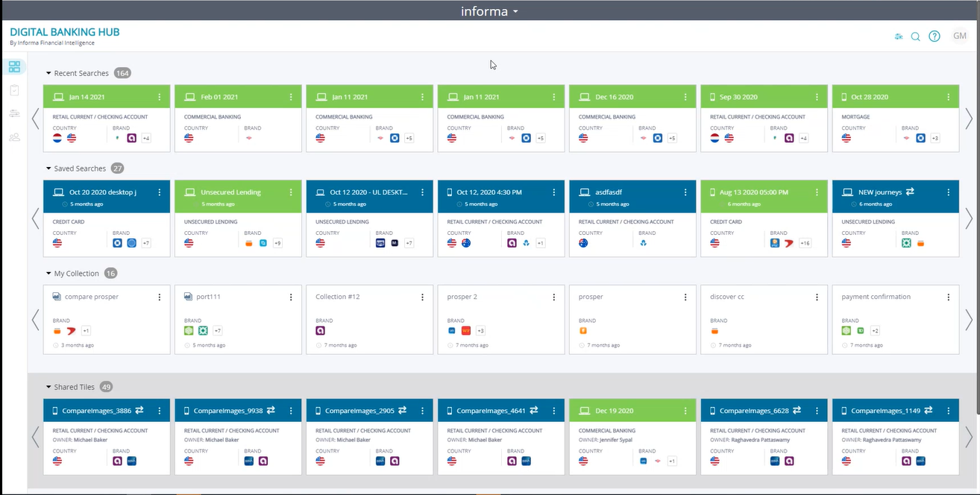Click right arrow of My Collection row
Image resolution: width=980 pixels, height=495 pixels.
[x=969, y=320]
